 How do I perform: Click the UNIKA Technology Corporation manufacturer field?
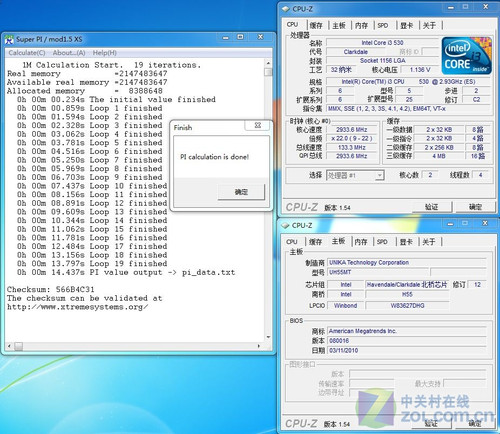coord(407,263)
